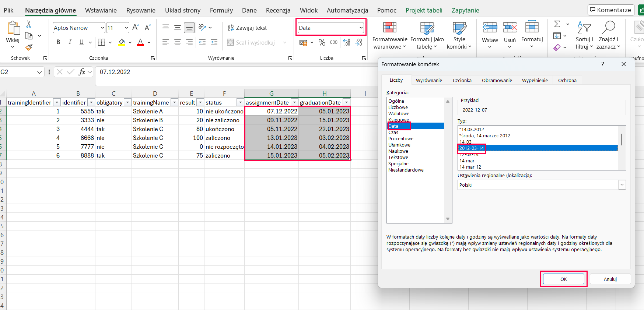Screen dimensions: 644x310
Task: Switch to the Wyrównanie dialog tab
Action: click(428, 80)
